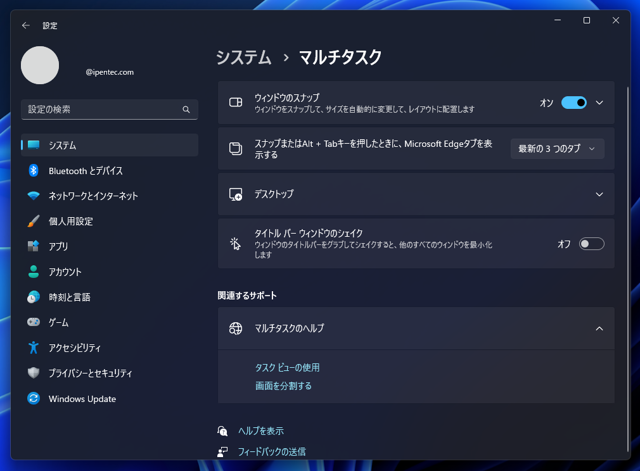This screenshot has width=640, height=471.
Task: Maximize the settings window
Action: point(587,20)
